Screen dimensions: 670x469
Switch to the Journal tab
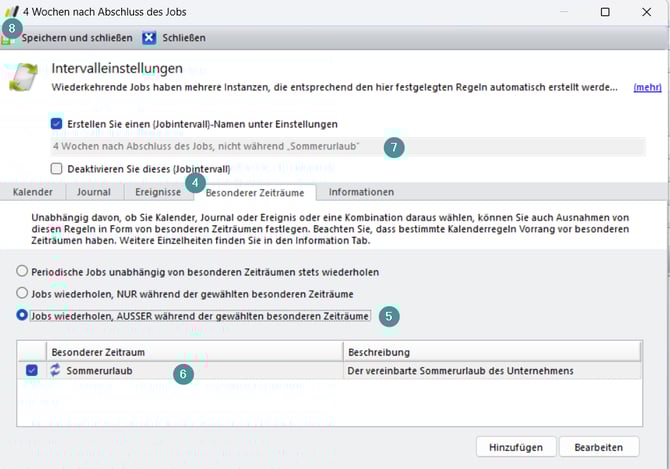pos(94,192)
